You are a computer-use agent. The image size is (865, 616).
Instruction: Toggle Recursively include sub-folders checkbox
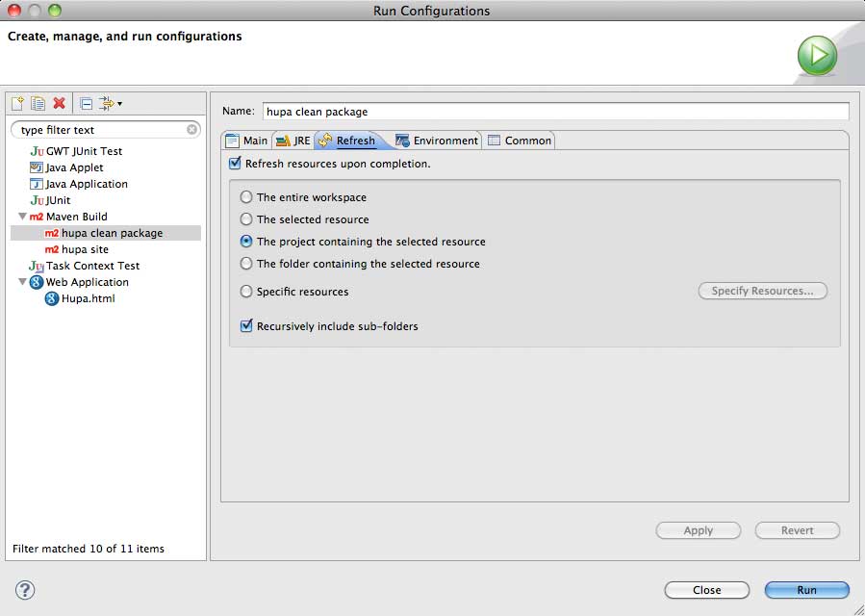(246, 326)
